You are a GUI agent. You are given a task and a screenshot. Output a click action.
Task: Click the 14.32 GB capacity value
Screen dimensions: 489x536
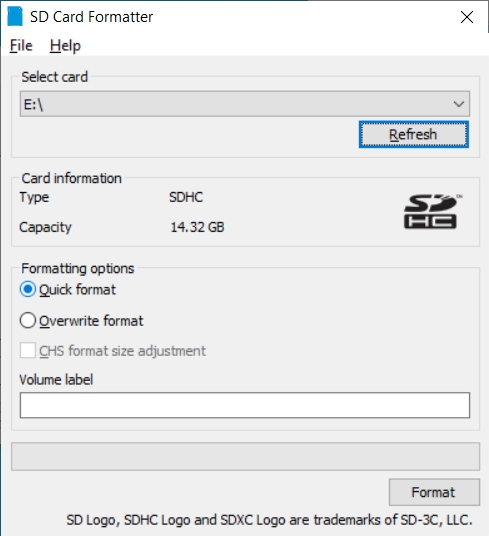tap(197, 227)
